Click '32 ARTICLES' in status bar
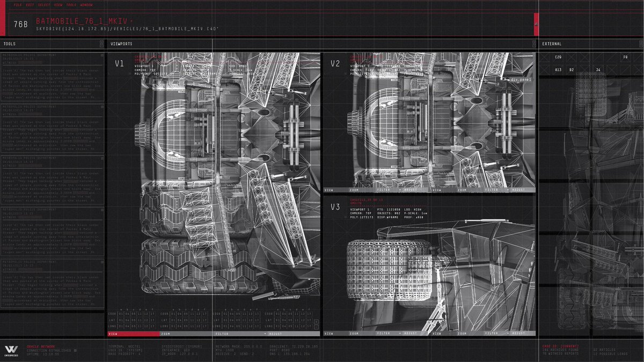The height and width of the screenshot is (362, 644). (x=604, y=350)
